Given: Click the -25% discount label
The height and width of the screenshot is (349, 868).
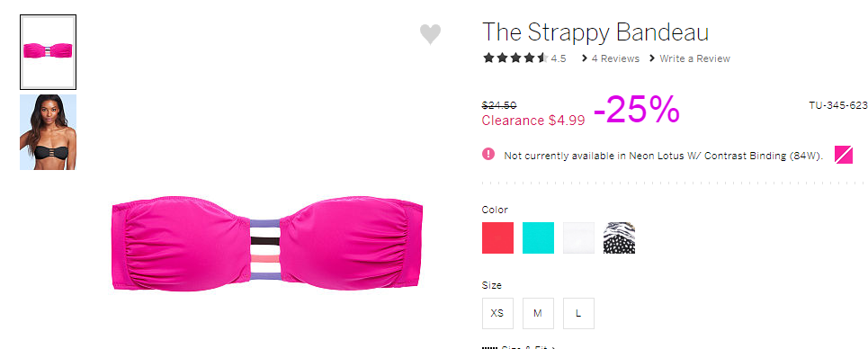Looking at the screenshot, I should tap(637, 109).
